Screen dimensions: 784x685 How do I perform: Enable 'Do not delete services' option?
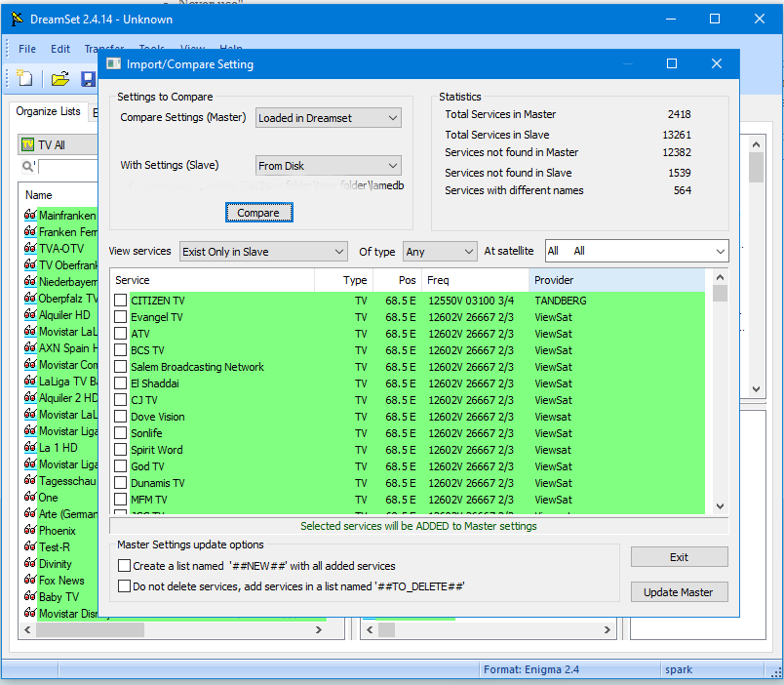(124, 585)
